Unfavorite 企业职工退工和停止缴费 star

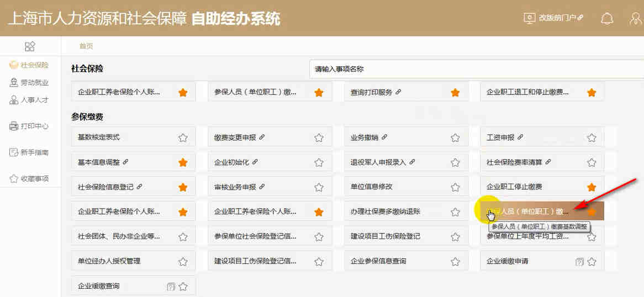(592, 93)
